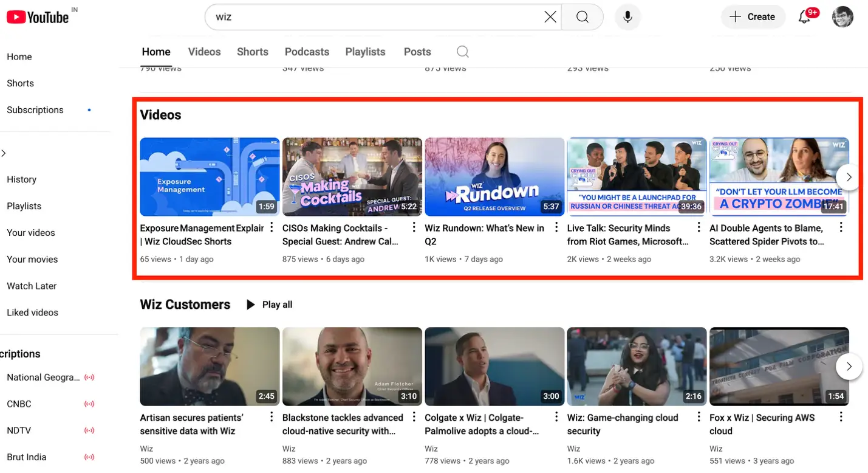
Task: Open Wiz game-changing cloud security thumbnail
Action: tap(637, 367)
